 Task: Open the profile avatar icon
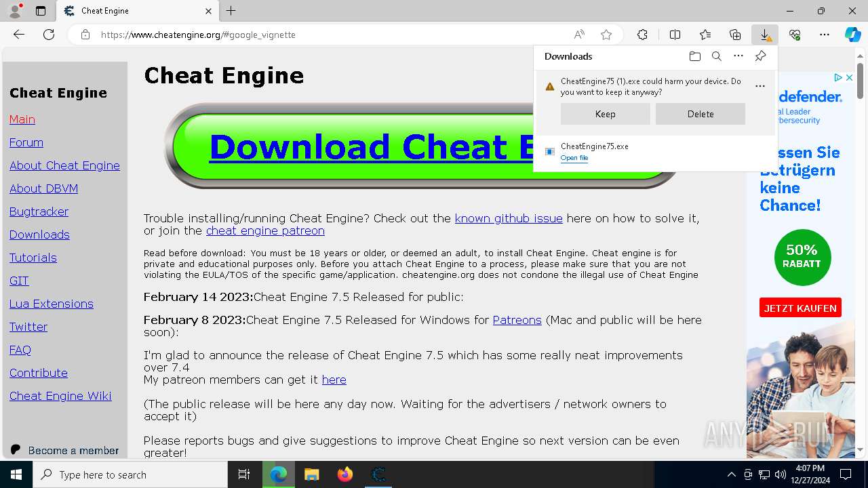[x=15, y=11]
